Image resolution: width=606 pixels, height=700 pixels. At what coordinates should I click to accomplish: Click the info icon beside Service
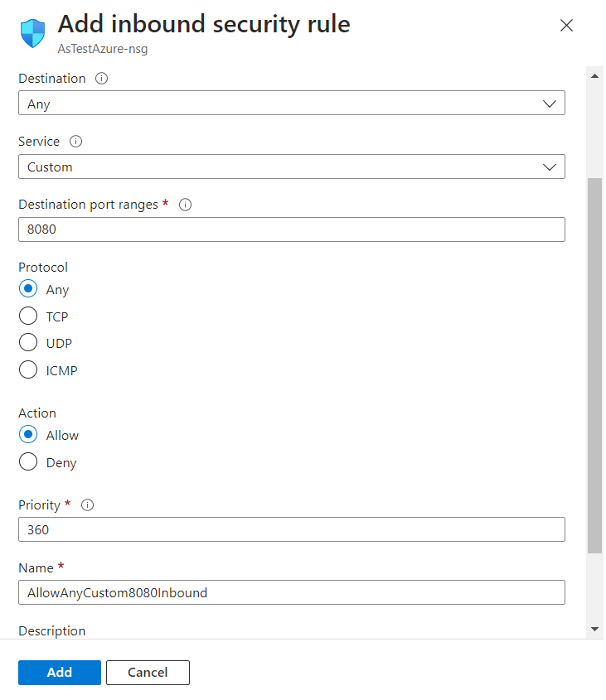pyautogui.click(x=76, y=142)
